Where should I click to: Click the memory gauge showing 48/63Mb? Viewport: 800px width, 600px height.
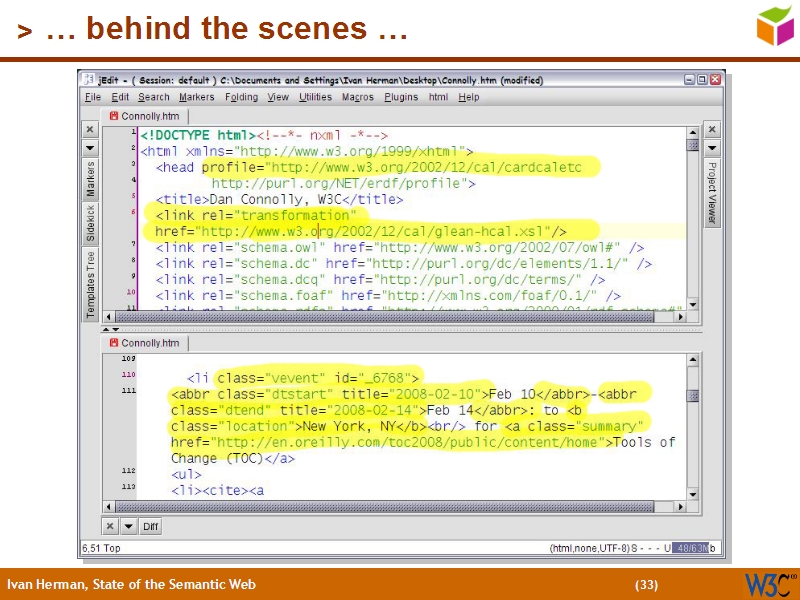(x=690, y=547)
